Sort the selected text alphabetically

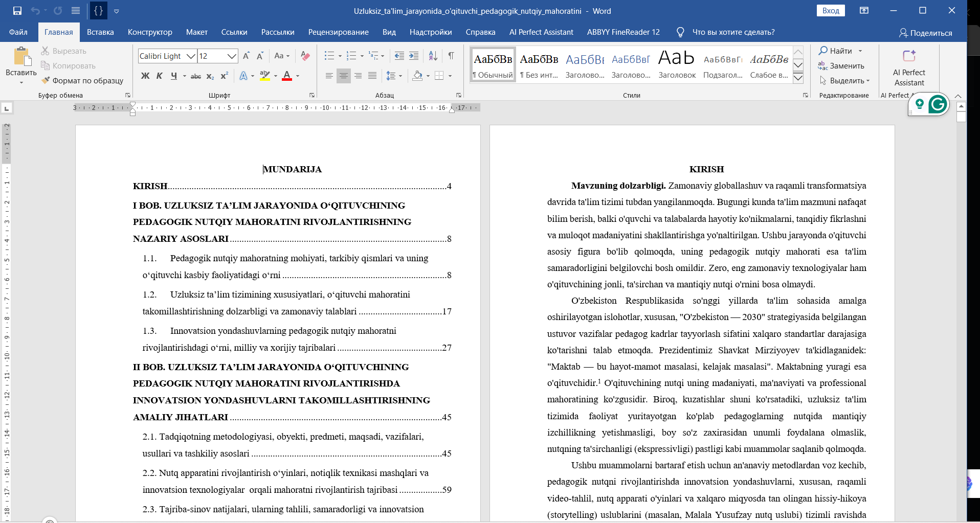tap(433, 56)
